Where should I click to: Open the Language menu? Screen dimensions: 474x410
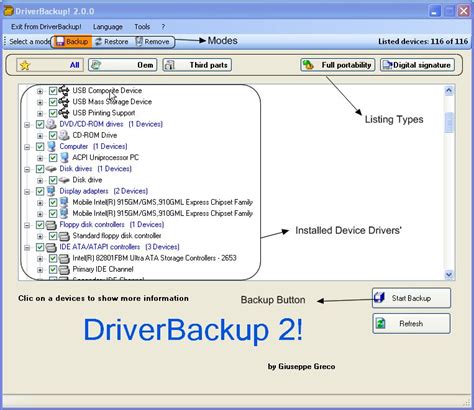click(x=108, y=27)
